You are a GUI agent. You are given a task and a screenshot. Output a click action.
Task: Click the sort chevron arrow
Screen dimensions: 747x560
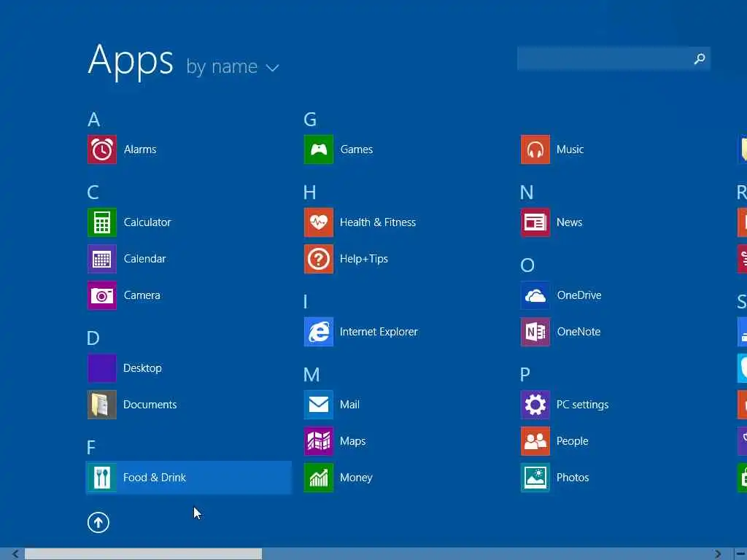(x=273, y=68)
